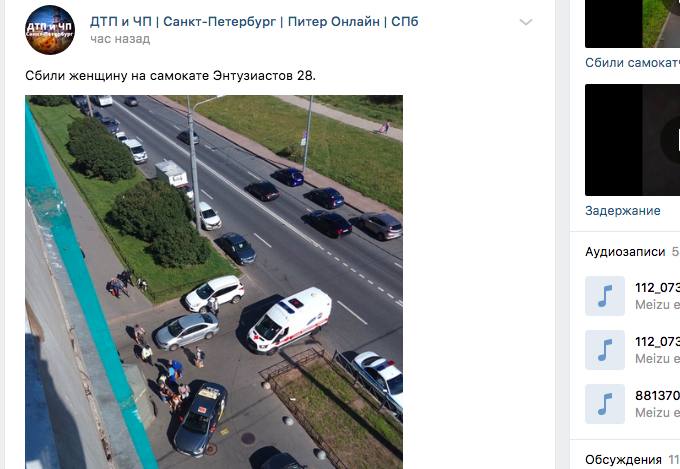Play the third audio track note icon
This screenshot has height=469, width=680.
click(605, 404)
